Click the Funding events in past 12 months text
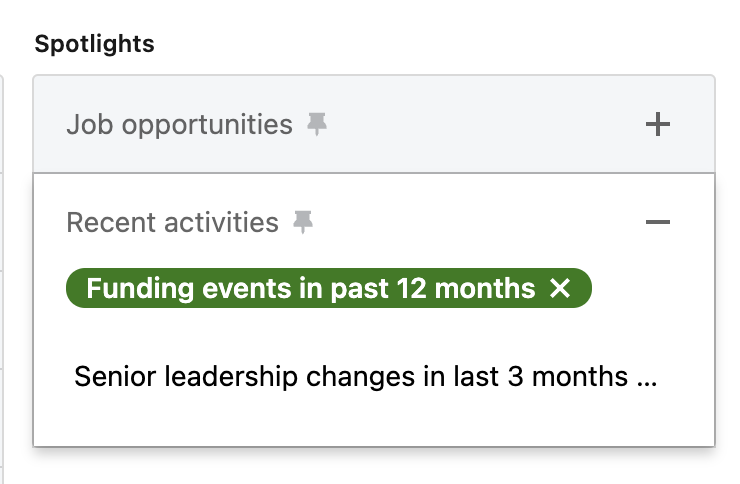This screenshot has height=484, width=740. 310,289
